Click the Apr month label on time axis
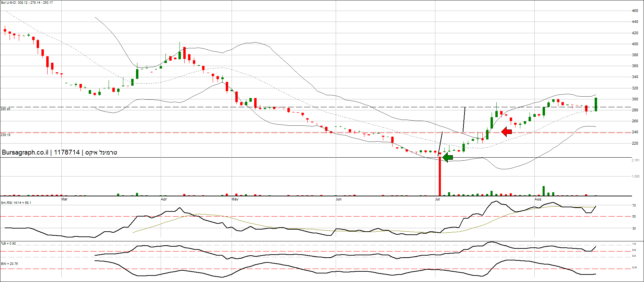This screenshot has height=282, width=644. pos(164,199)
